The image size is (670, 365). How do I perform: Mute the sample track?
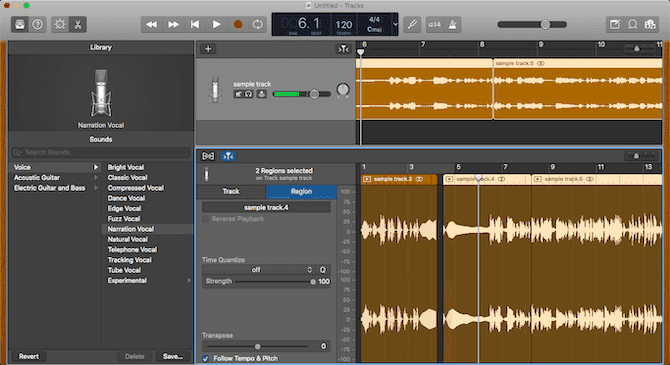coord(238,94)
